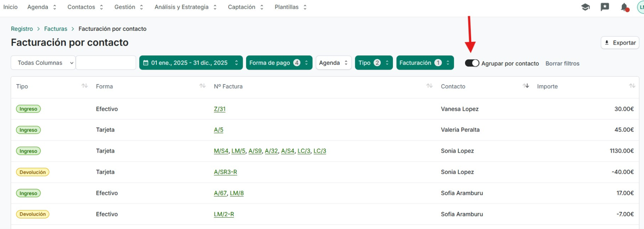The width and height of the screenshot is (644, 229).
Task: Open invoice Z/31 link
Action: click(x=219, y=109)
